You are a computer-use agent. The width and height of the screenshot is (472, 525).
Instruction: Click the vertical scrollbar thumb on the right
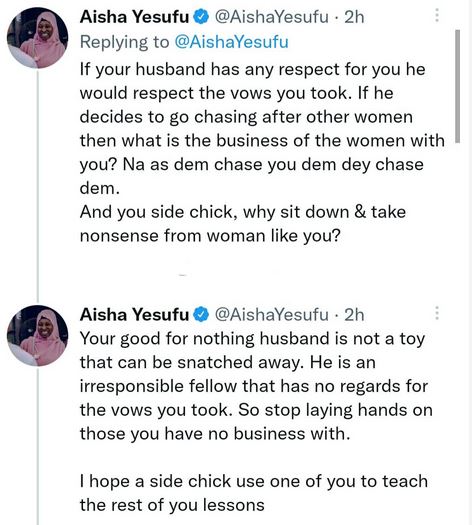pos(458,86)
